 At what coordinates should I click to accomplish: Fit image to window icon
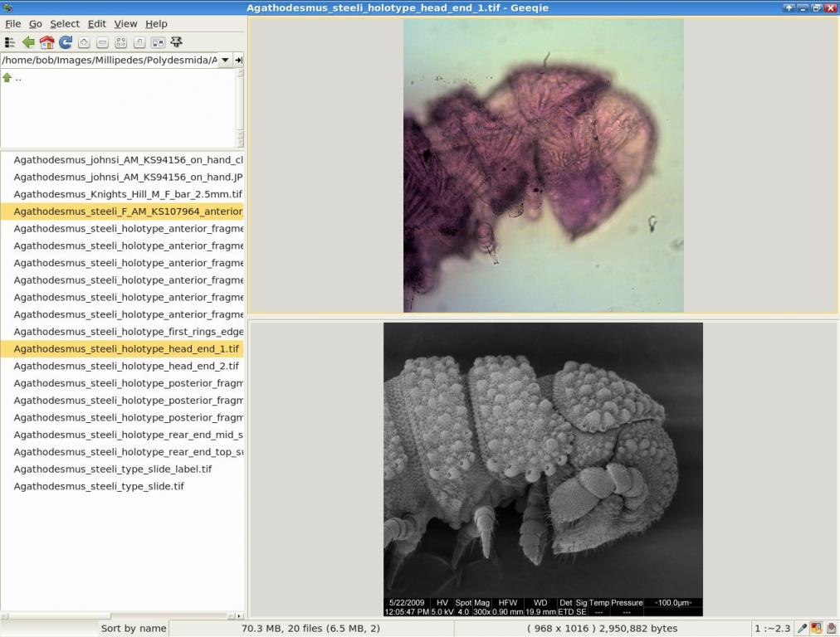point(121,42)
